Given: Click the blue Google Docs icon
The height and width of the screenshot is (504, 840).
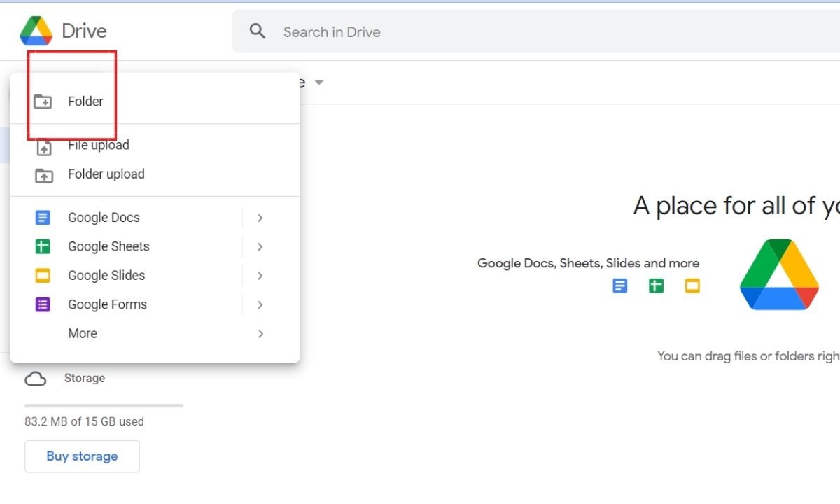Looking at the screenshot, I should tap(43, 218).
